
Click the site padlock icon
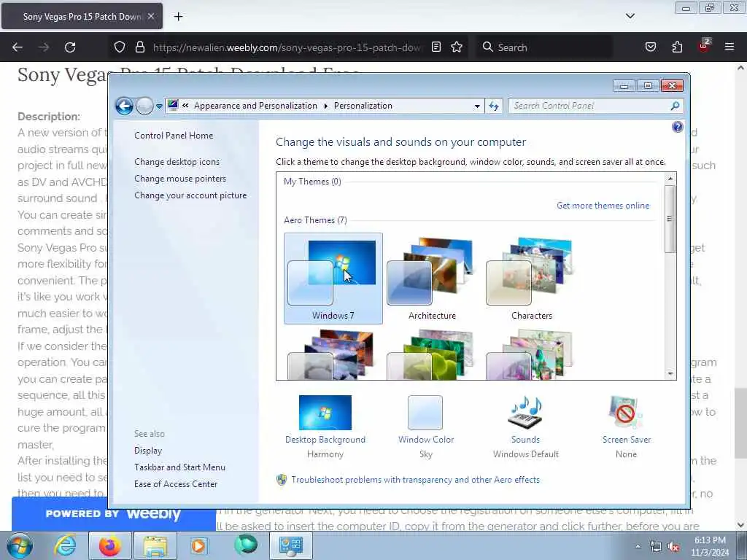pyautogui.click(x=139, y=47)
